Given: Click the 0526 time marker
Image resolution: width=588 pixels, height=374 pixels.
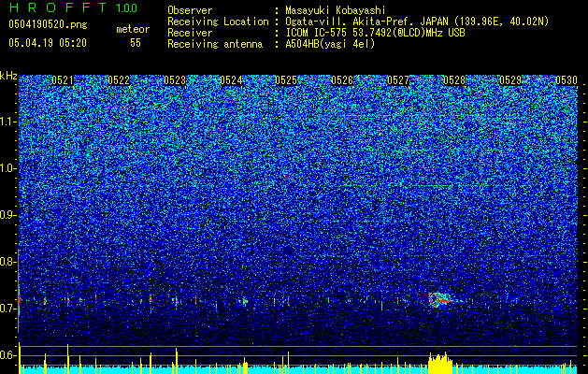Looking at the screenshot, I should tap(342, 80).
